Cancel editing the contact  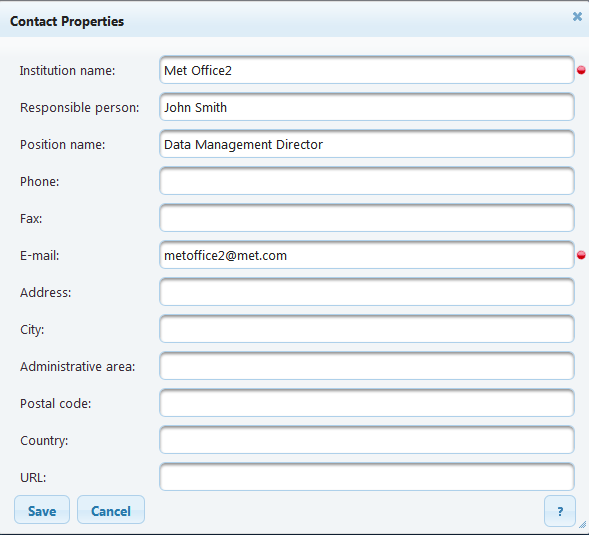click(111, 510)
